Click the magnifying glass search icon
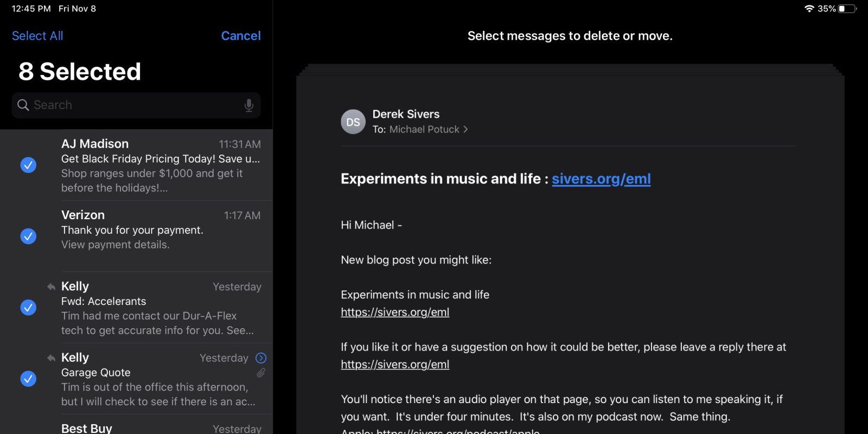Image resolution: width=868 pixels, height=434 pixels. pos(23,105)
